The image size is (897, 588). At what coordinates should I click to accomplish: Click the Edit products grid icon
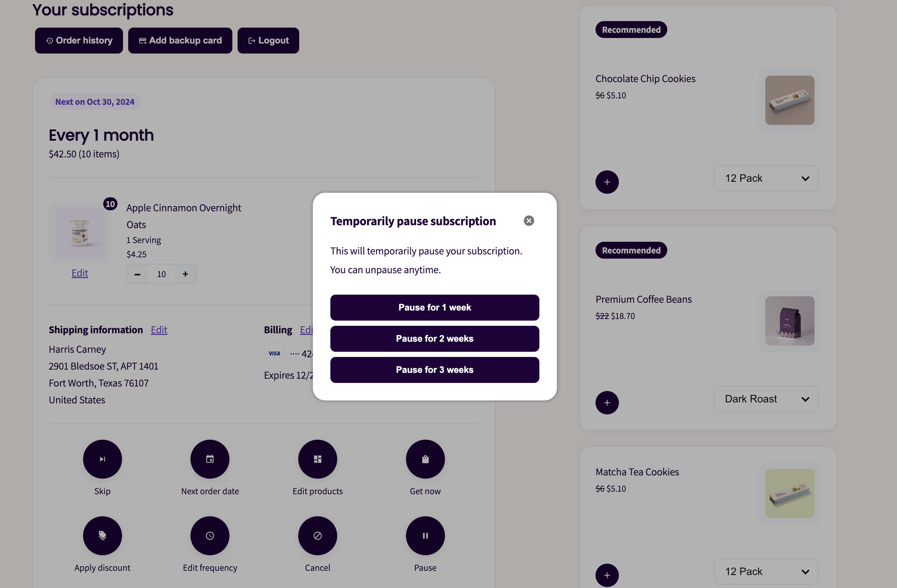[x=318, y=459]
